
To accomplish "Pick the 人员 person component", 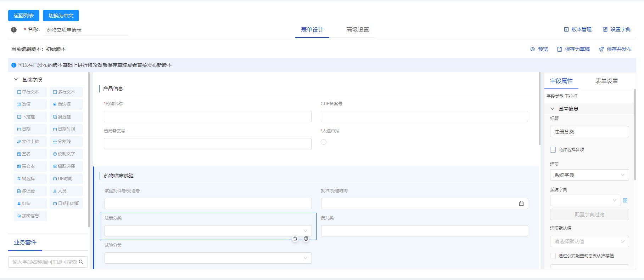I will (x=66, y=191).
